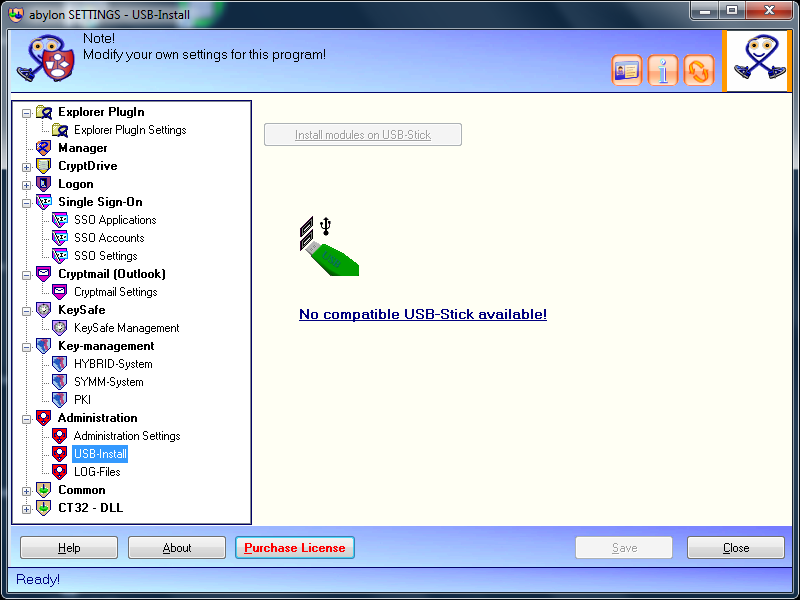Expand the CryptDrive node
800x600 pixels.
click(27, 167)
